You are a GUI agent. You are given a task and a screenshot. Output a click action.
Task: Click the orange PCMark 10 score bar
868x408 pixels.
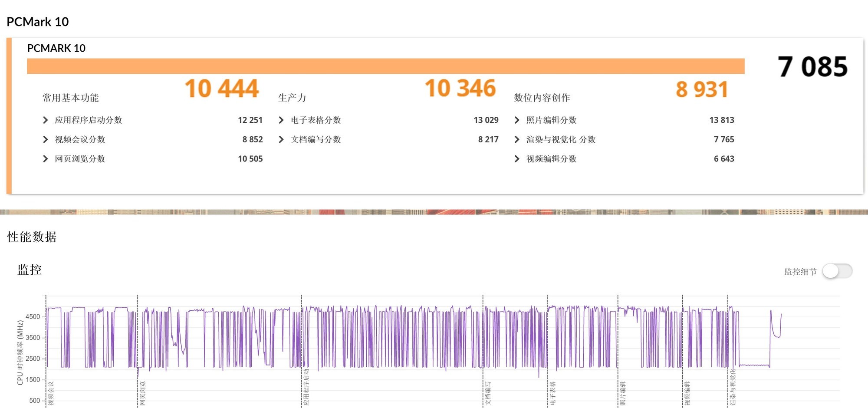(385, 66)
